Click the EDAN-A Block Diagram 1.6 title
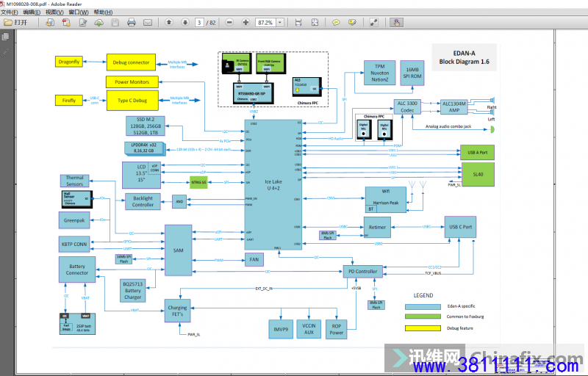This screenshot has width=588, height=376. pyautogui.click(x=464, y=57)
